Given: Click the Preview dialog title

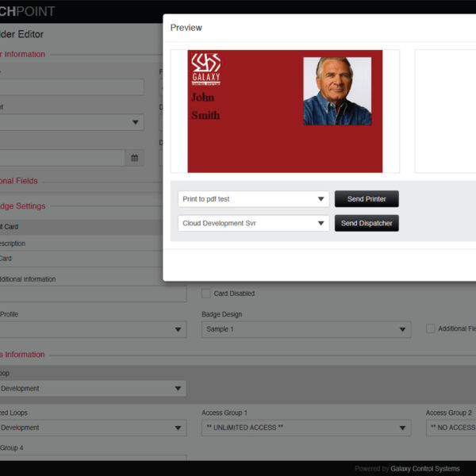Looking at the screenshot, I should click(186, 28).
